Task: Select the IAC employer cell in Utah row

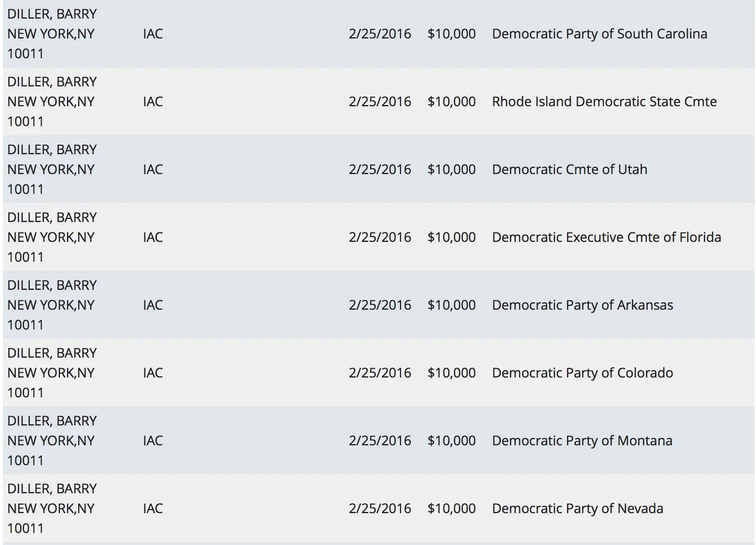Action: click(x=153, y=170)
